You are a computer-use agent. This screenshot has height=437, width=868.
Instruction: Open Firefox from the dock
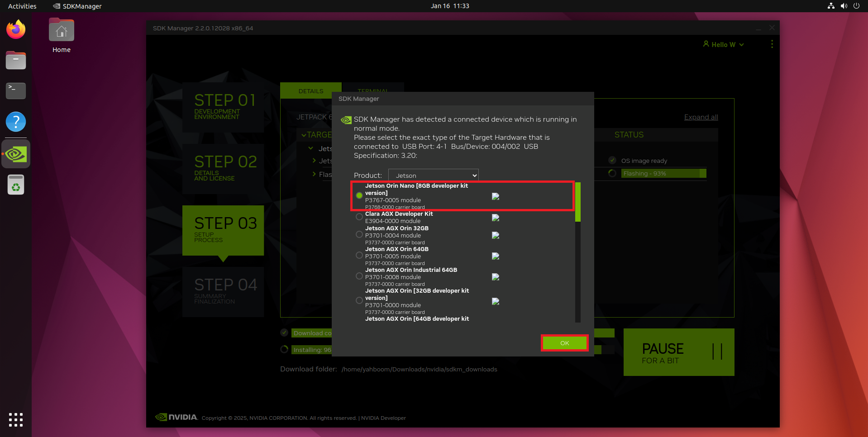16,30
